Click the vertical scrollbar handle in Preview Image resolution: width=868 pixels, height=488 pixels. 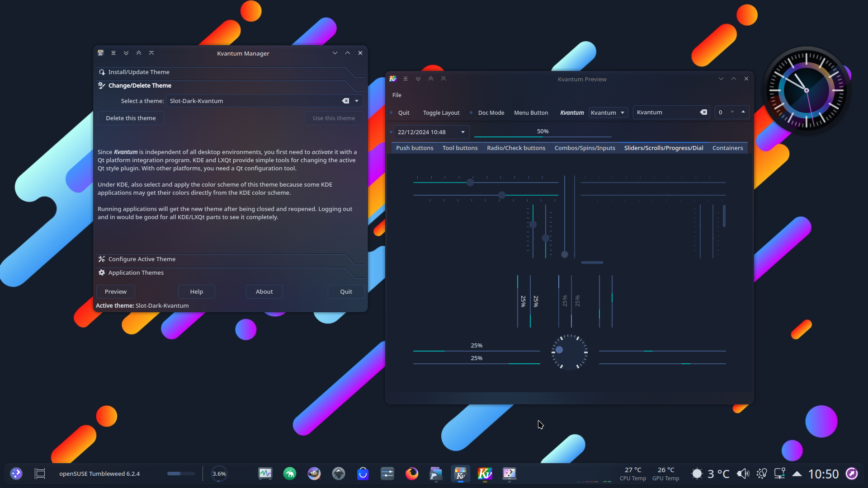point(724,216)
